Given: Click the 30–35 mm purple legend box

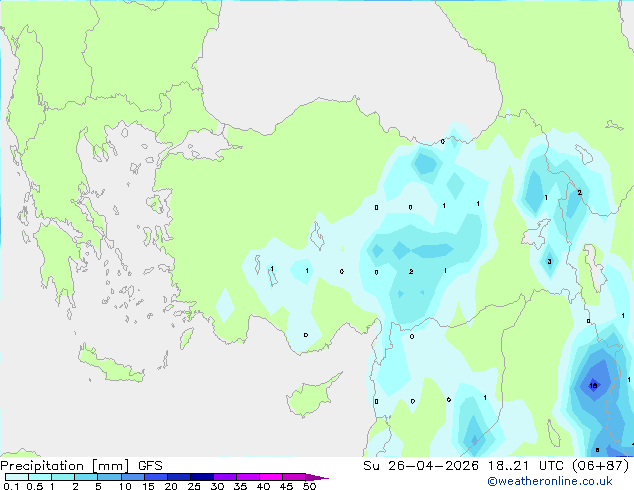Looking at the screenshot, I should coord(225,477).
